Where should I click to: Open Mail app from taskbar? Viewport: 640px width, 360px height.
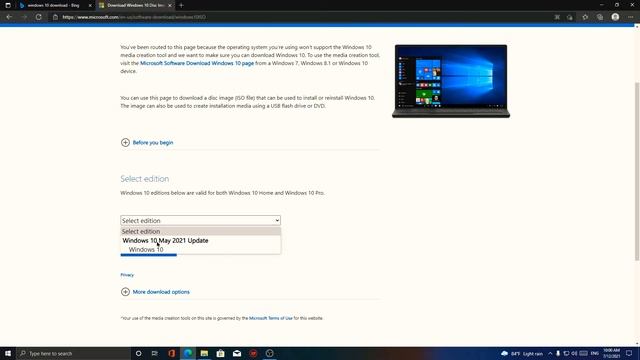(237, 353)
